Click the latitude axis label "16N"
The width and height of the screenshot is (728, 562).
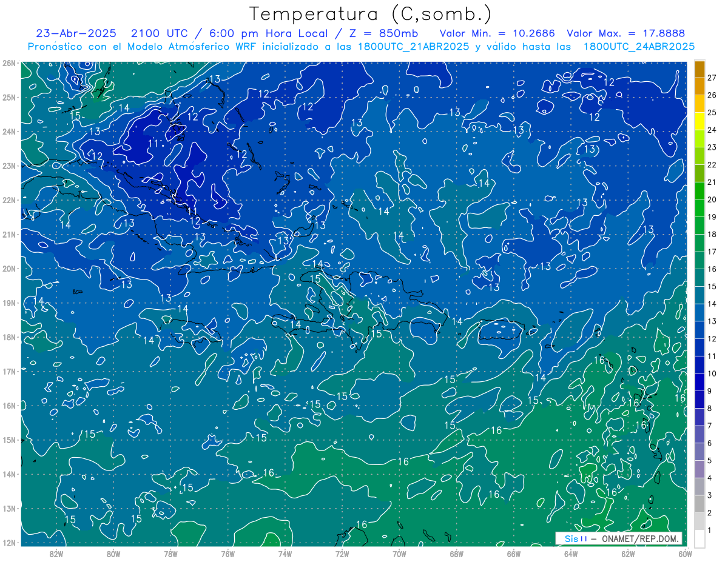9,406
